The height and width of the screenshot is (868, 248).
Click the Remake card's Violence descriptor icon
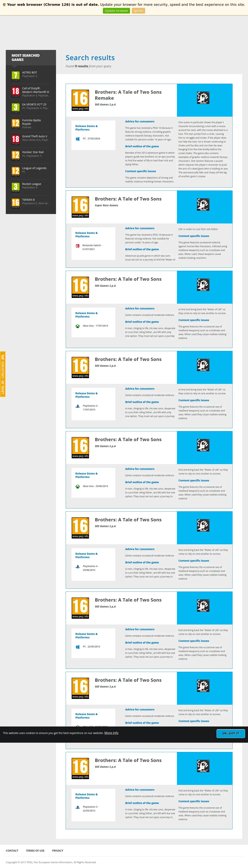click(x=203, y=98)
